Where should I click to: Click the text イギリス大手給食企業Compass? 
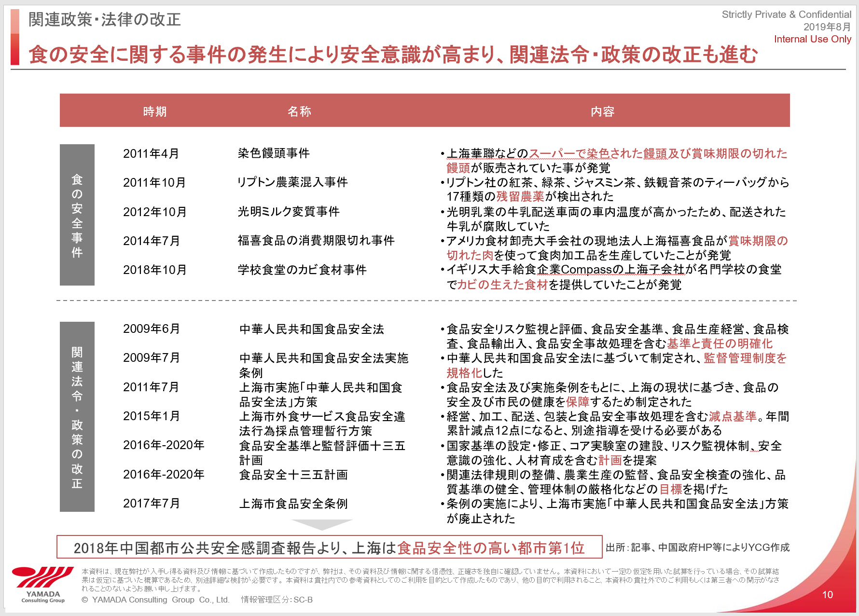coord(529,269)
